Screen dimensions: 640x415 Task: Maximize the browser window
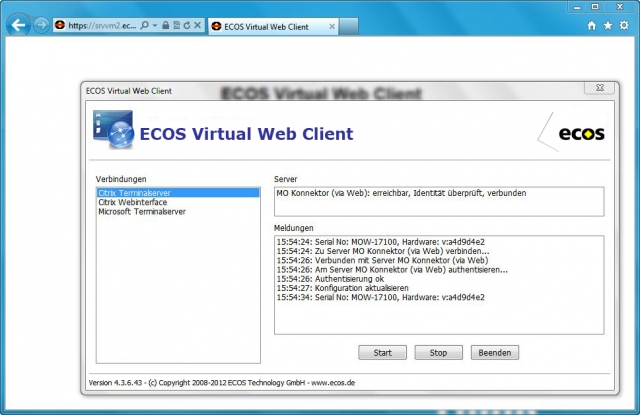tap(595, 7)
